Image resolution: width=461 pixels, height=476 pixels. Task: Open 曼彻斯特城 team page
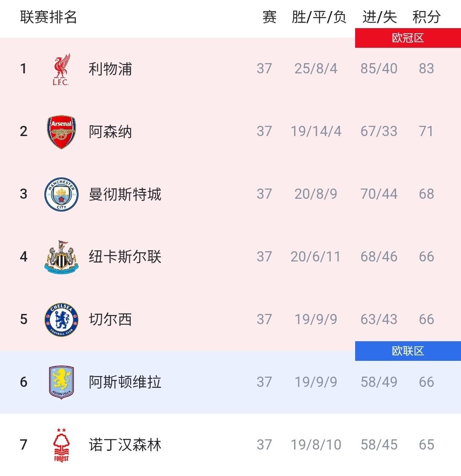point(125,194)
